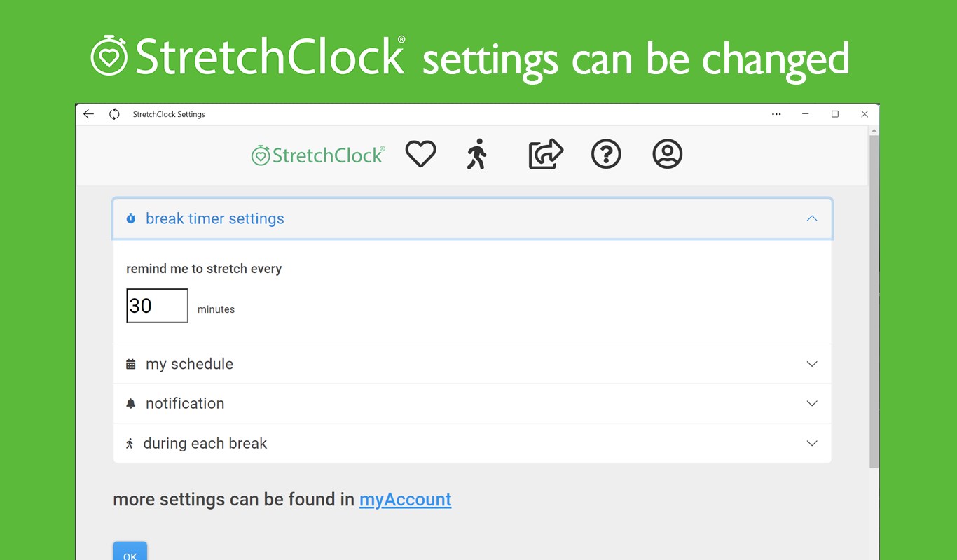This screenshot has width=957, height=560.
Task: Click the minutes input field showing 30
Action: (x=157, y=306)
